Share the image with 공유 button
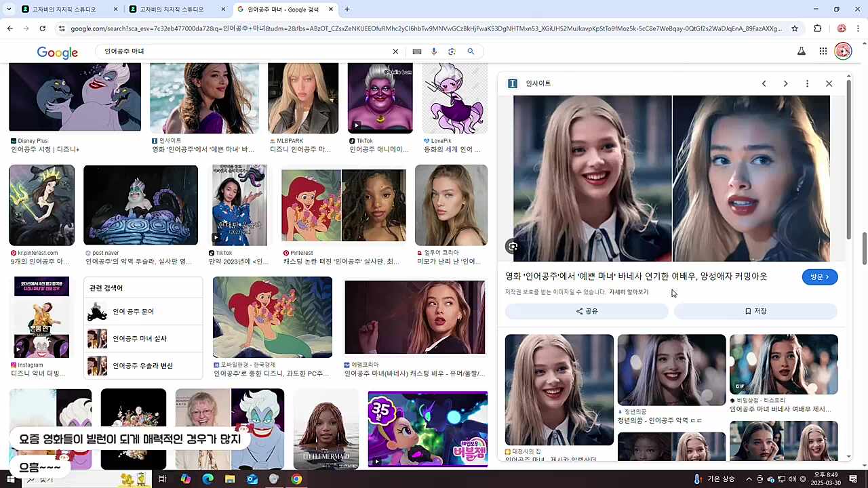This screenshot has height=488, width=868. coord(587,311)
